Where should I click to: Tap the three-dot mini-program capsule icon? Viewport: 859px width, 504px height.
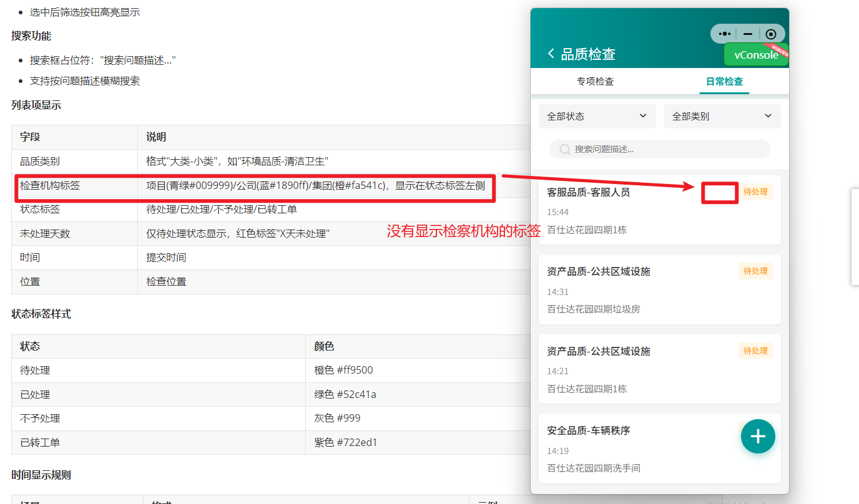coord(724,34)
